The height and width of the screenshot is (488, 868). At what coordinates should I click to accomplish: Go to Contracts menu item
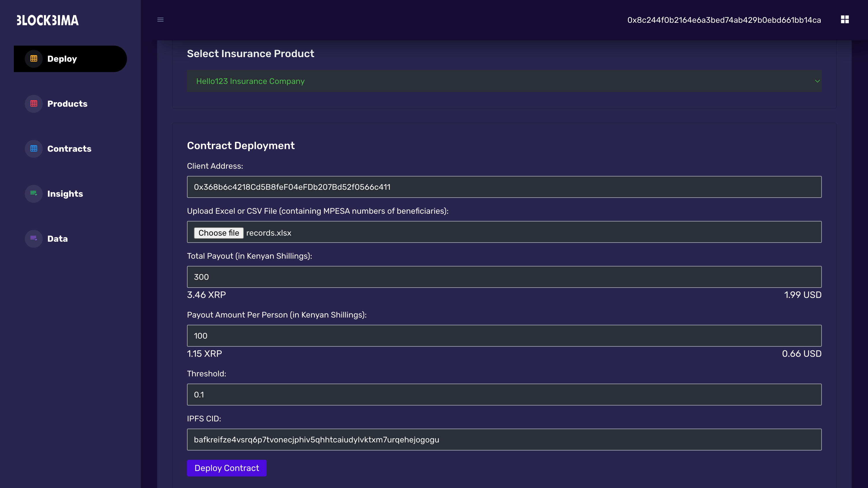pyautogui.click(x=70, y=149)
